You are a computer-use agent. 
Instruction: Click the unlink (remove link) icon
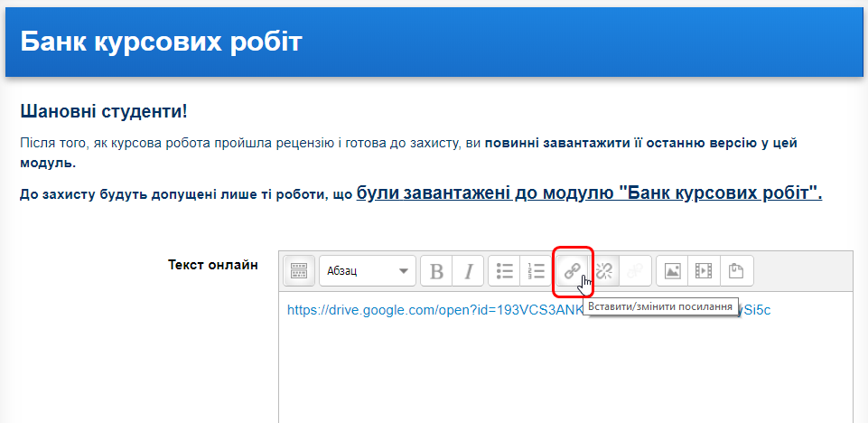(x=603, y=270)
